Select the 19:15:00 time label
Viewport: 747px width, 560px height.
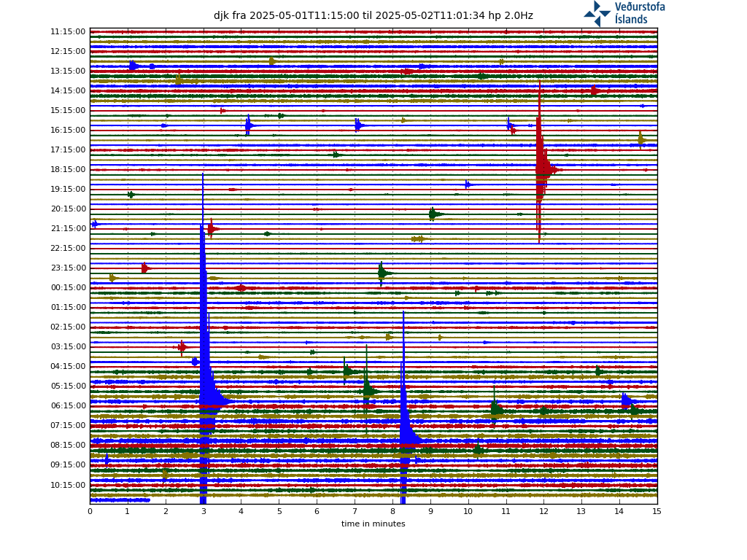68,189
